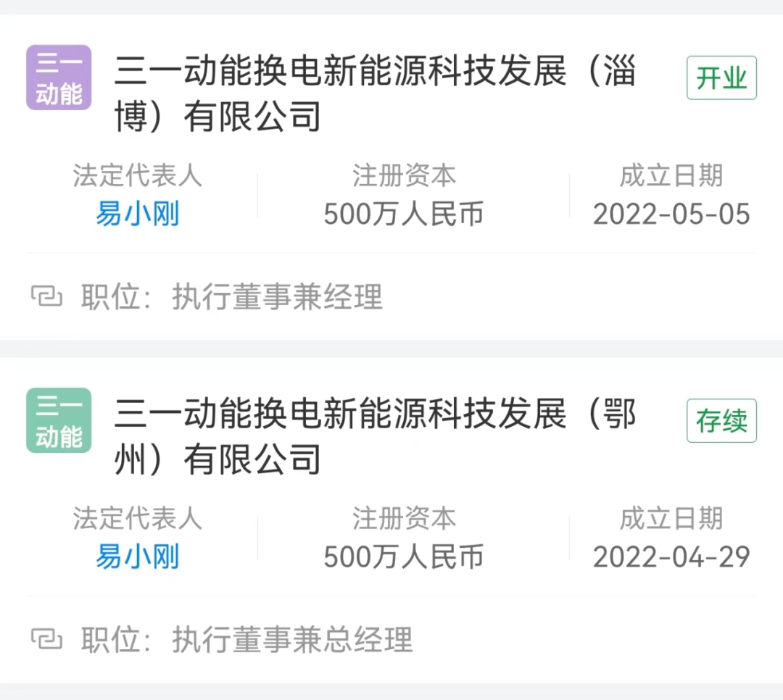
Task: Click registered capital 500万人民币 in Zibo card
Action: coord(404,214)
